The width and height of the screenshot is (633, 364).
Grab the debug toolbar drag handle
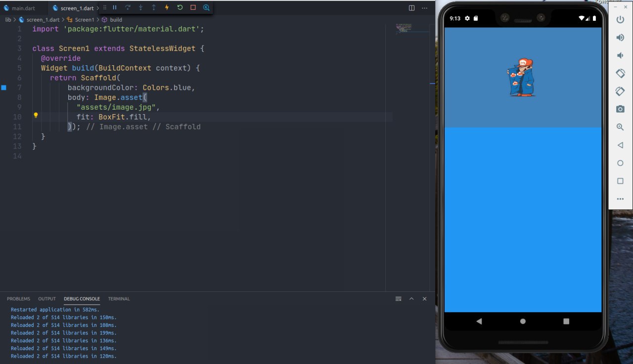pyautogui.click(x=104, y=8)
